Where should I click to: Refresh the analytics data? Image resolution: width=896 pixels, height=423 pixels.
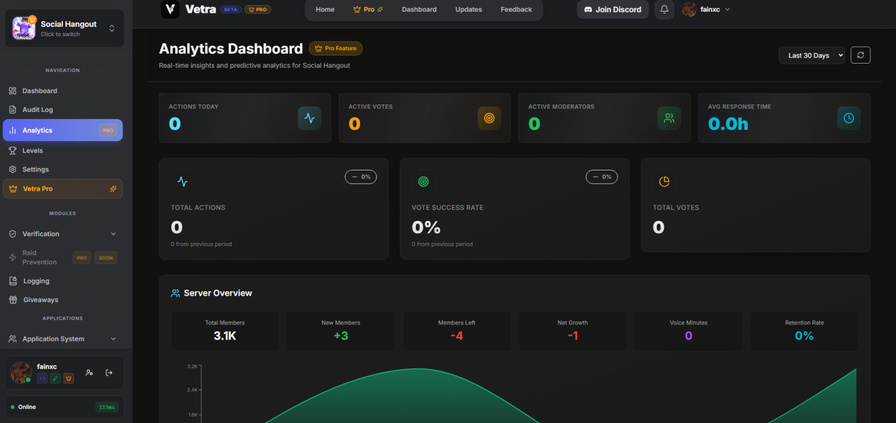[860, 55]
